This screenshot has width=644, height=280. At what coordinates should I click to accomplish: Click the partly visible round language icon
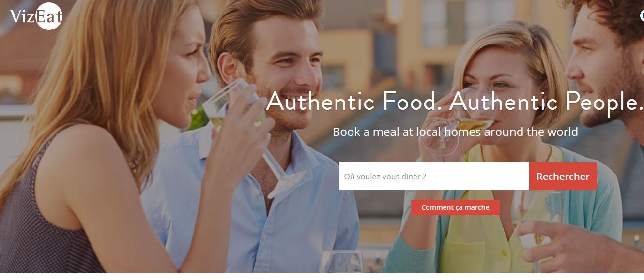[641, 15]
